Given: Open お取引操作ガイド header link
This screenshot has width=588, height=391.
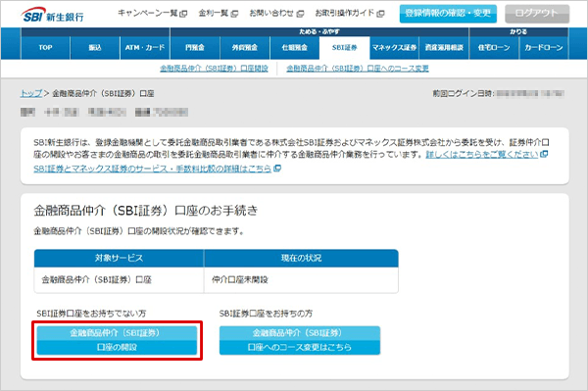Looking at the screenshot, I should pos(345,13).
